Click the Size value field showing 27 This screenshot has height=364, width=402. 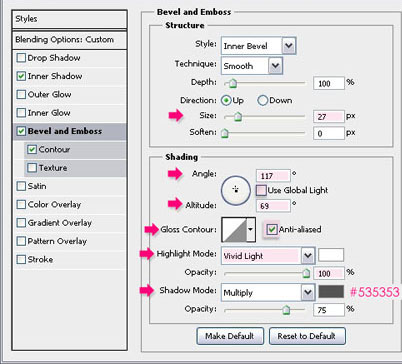(x=329, y=117)
